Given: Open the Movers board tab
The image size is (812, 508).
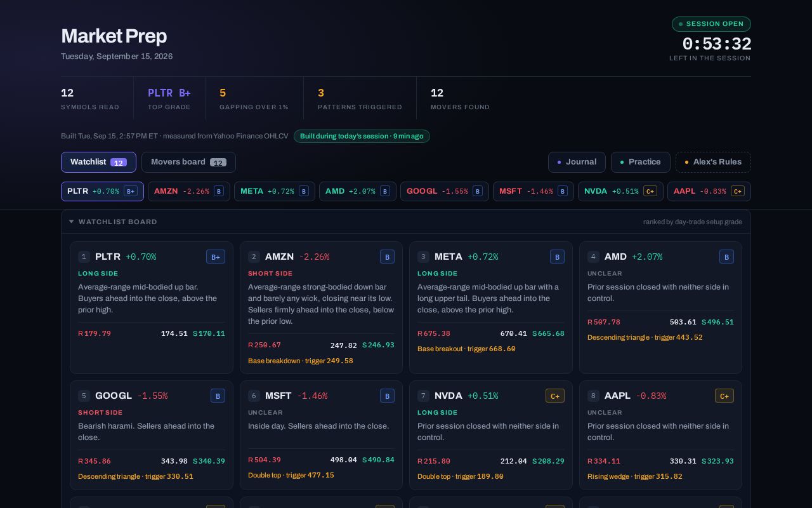Looking at the screenshot, I should point(188,162).
